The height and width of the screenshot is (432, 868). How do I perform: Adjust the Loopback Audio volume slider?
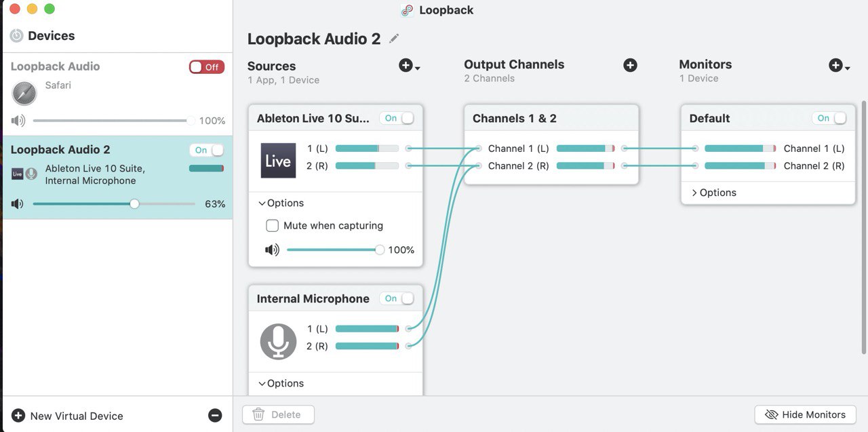[114, 121]
